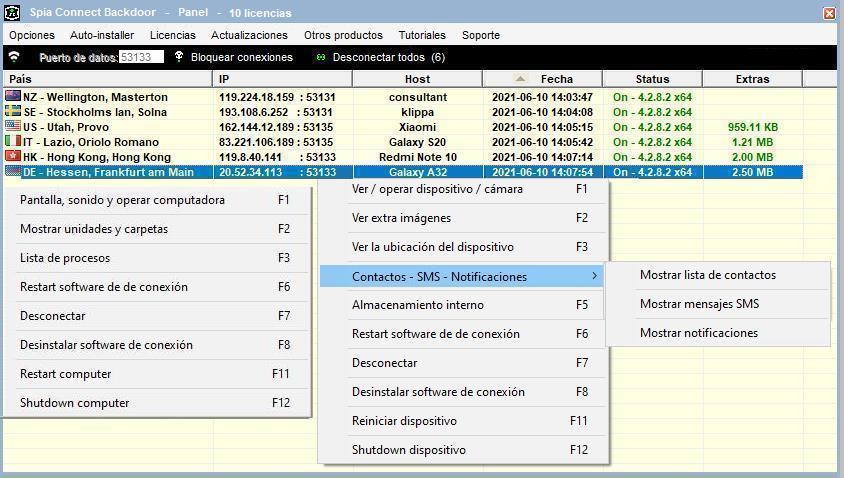Select row IT - Lazio, Oriolo Romano
The width and height of the screenshot is (844, 478).
click(403, 142)
